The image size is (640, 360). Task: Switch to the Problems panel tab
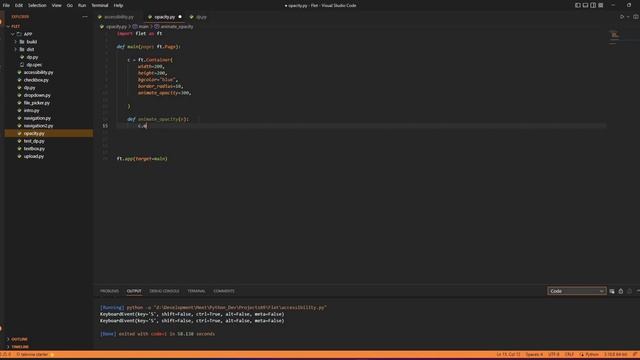(109, 291)
